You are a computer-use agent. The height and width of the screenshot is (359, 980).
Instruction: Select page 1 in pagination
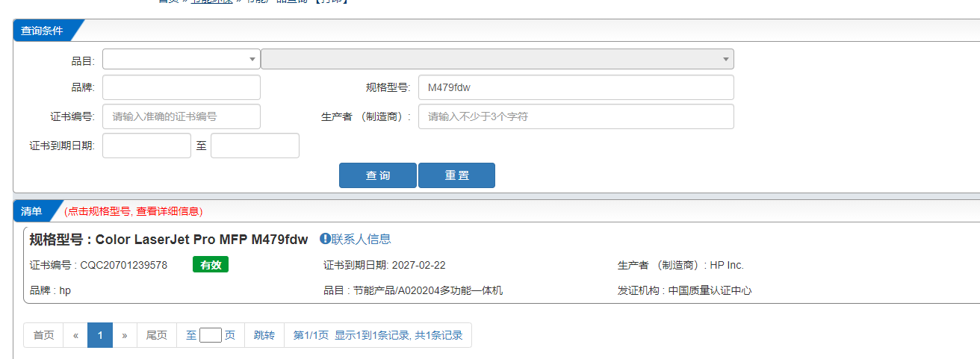pyautogui.click(x=100, y=335)
